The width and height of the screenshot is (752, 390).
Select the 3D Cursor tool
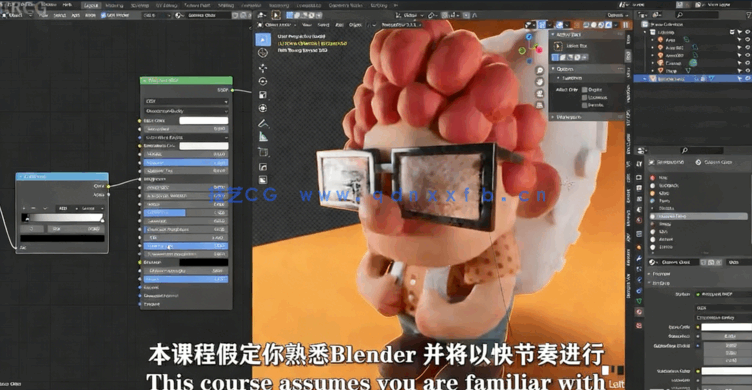coord(263,53)
